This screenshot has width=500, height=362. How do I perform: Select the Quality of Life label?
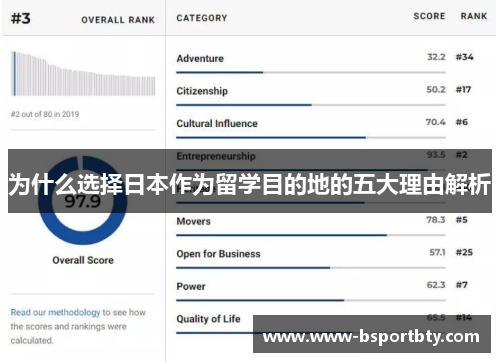point(208,319)
